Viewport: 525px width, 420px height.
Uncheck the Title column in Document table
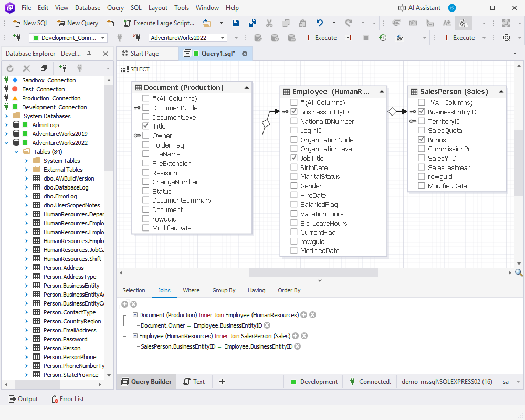[145, 126]
